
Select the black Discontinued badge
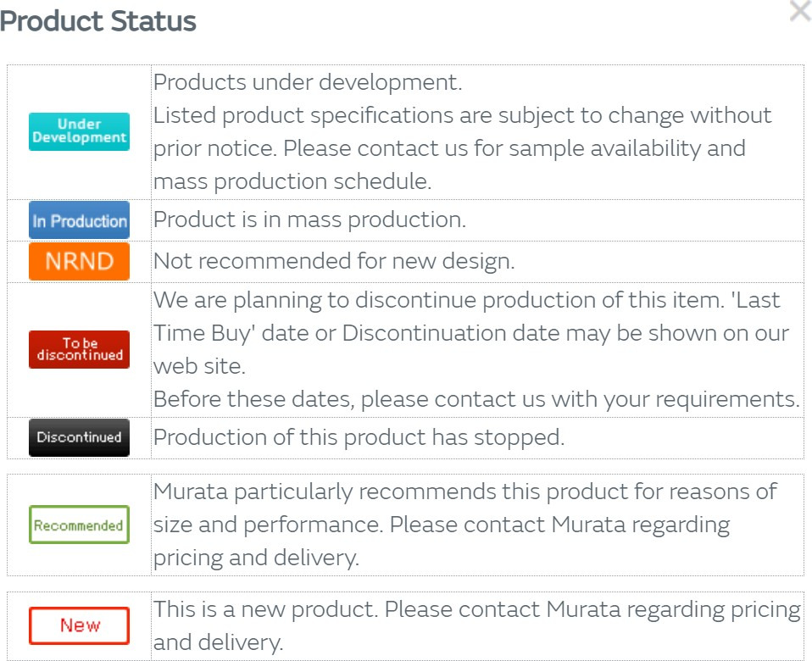coord(79,437)
